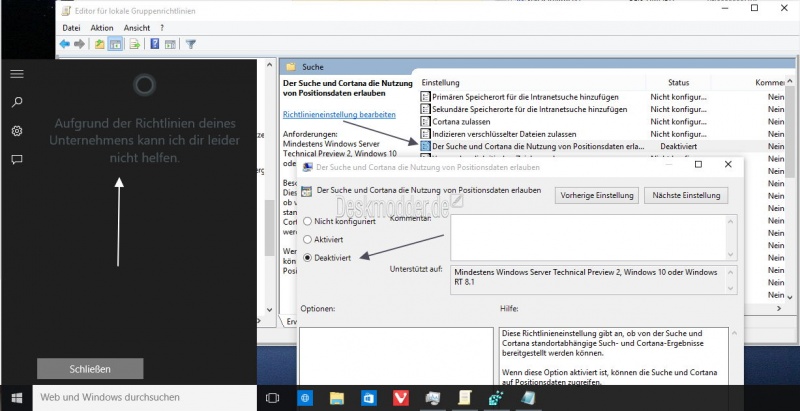
Task: Click the Suche folder header
Action: pos(312,67)
